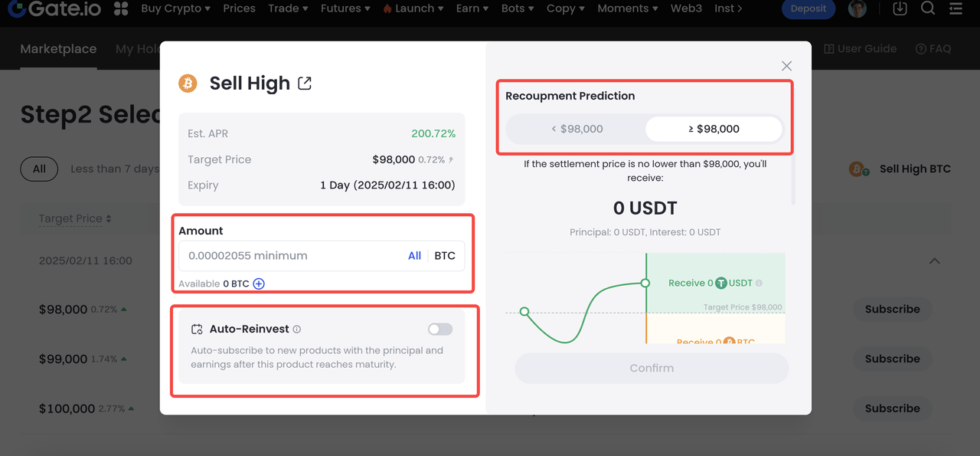This screenshot has width=980, height=456.
Task: Click the user profile avatar
Action: [857, 8]
